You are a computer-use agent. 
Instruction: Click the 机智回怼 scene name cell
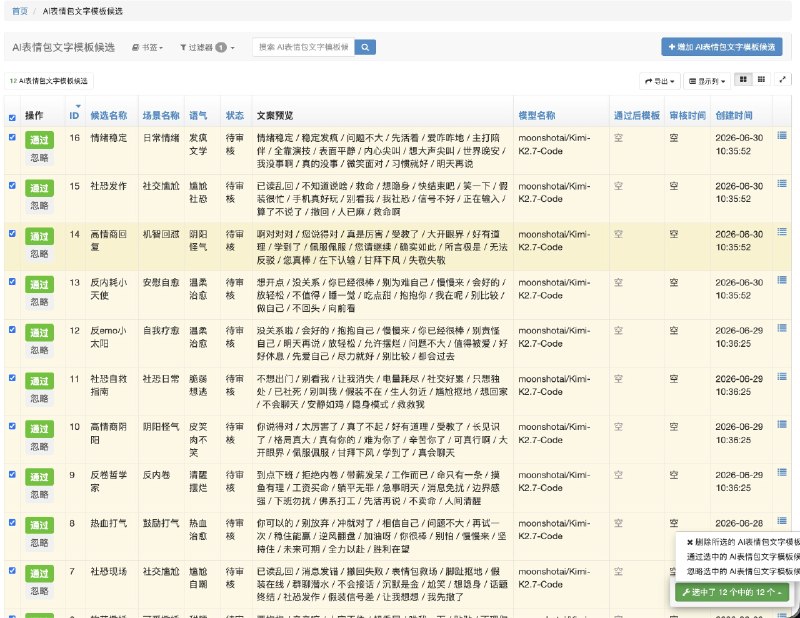click(161, 234)
